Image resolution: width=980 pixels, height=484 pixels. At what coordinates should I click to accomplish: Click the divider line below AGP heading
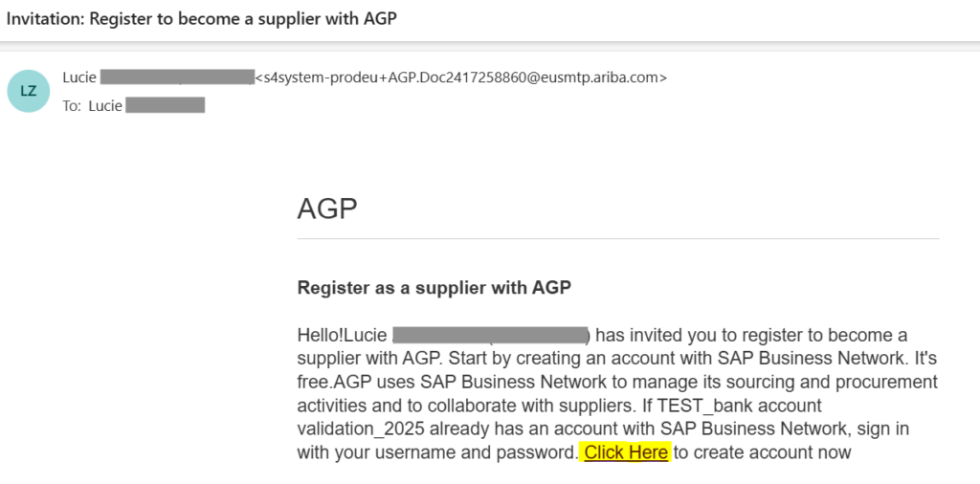tap(618, 238)
